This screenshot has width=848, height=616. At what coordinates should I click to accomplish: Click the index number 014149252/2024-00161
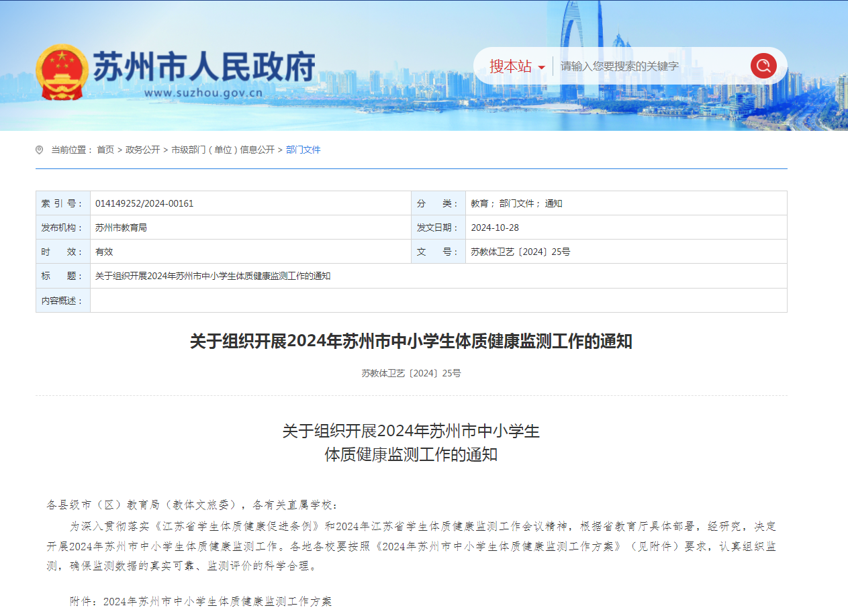pyautogui.click(x=144, y=203)
